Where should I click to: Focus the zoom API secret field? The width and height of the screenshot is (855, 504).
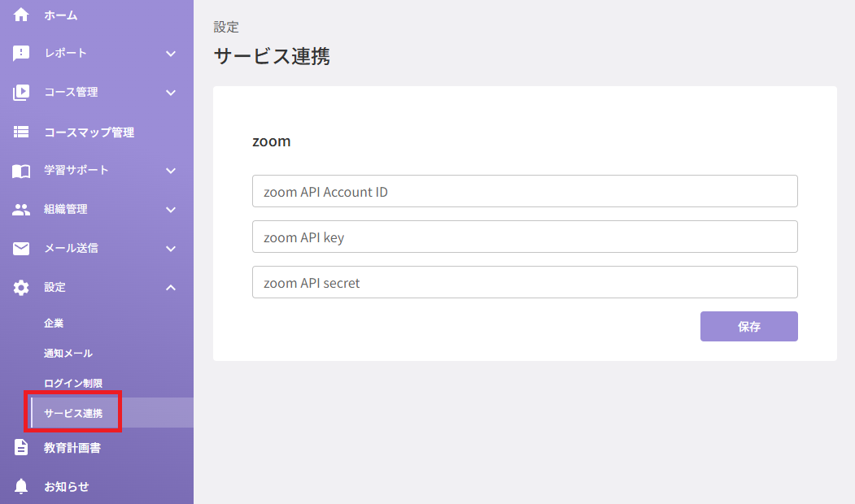click(525, 282)
